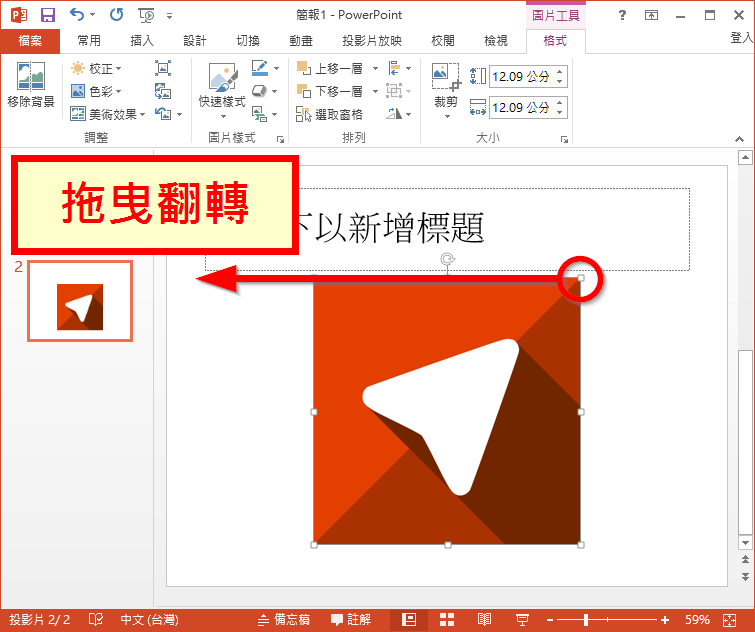This screenshot has height=632, width=755.
Task: Click the Picture Border icon
Action: click(260, 68)
